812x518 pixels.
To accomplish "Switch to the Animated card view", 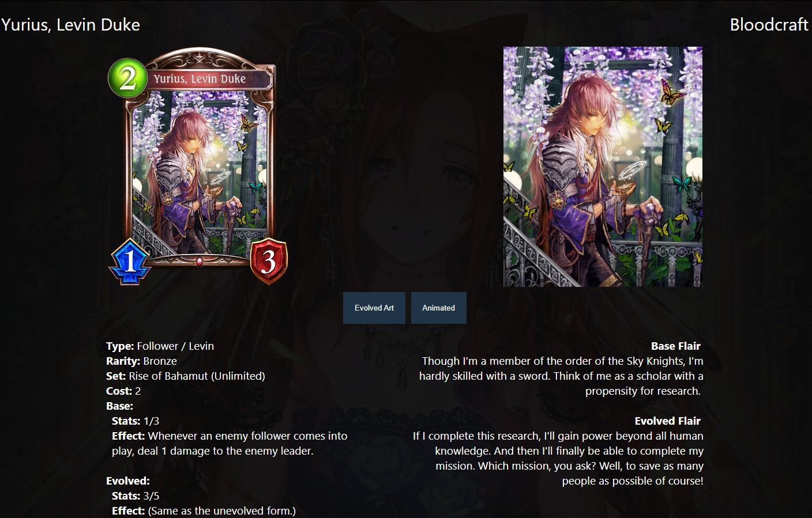I will pyautogui.click(x=438, y=308).
